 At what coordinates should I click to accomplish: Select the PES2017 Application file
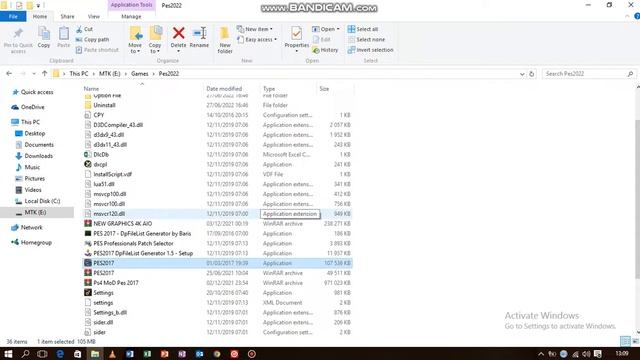point(217,263)
